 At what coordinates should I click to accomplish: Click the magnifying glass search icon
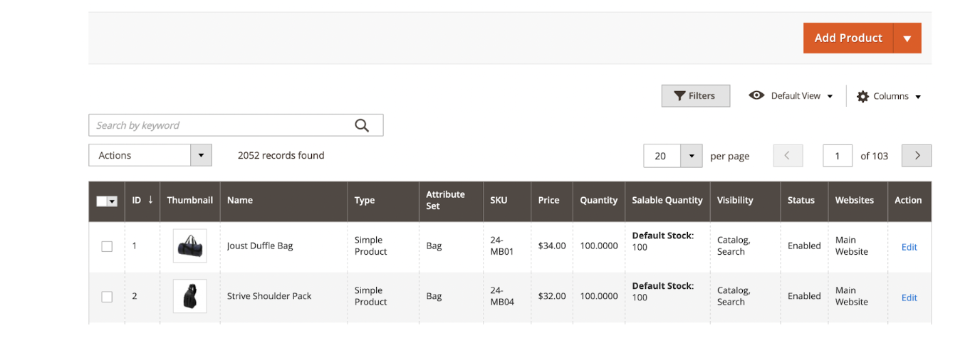click(x=362, y=125)
